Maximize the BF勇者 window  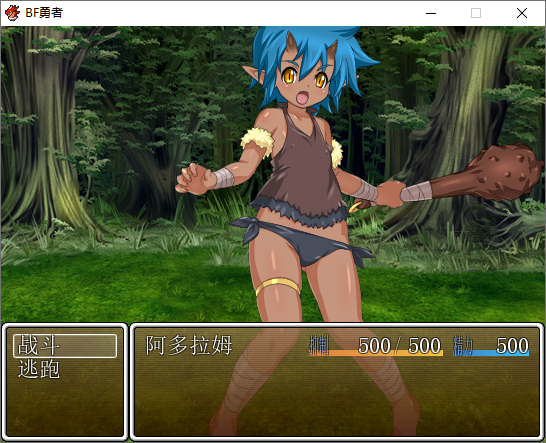pyautogui.click(x=476, y=13)
